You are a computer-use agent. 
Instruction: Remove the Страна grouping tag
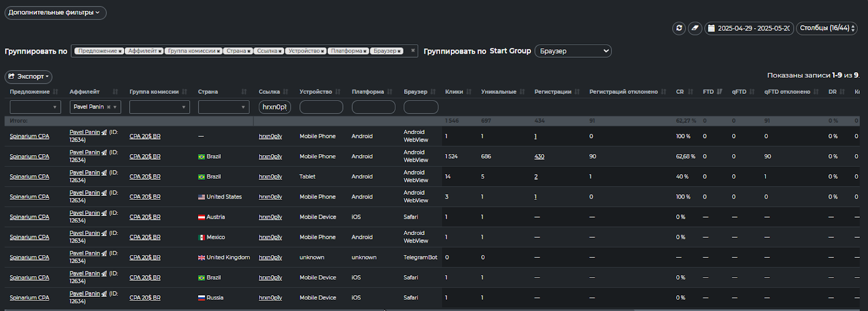(x=249, y=52)
